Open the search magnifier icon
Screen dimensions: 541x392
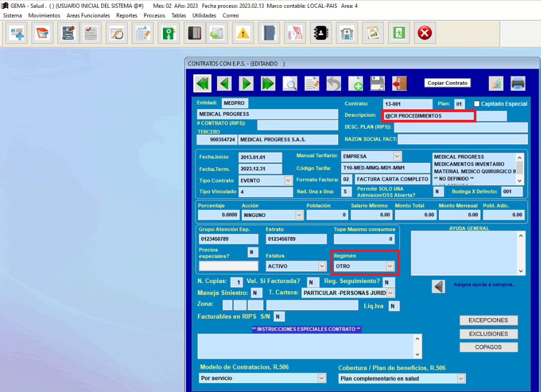[290, 84]
